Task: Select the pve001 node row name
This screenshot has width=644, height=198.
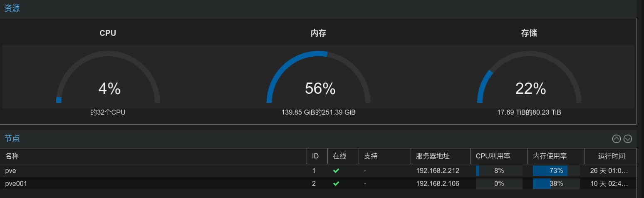Action: pos(16,183)
